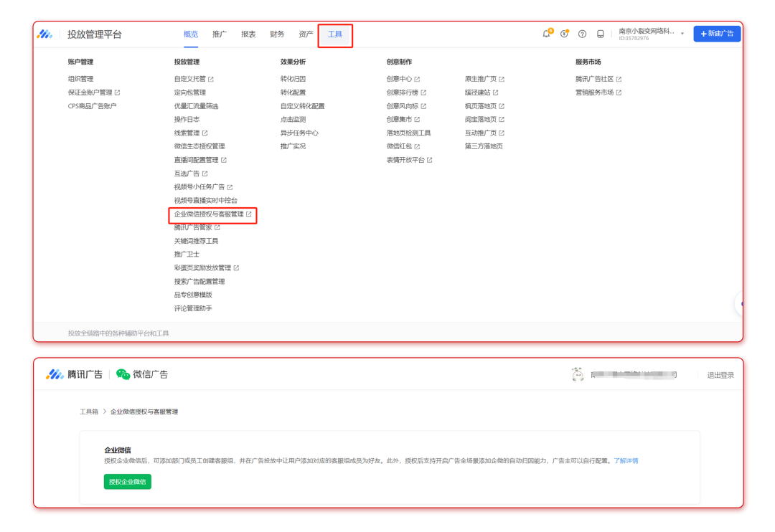The height and width of the screenshot is (532, 775).
Task: Open 创意中心 under 创意制作
Action: [x=399, y=79]
